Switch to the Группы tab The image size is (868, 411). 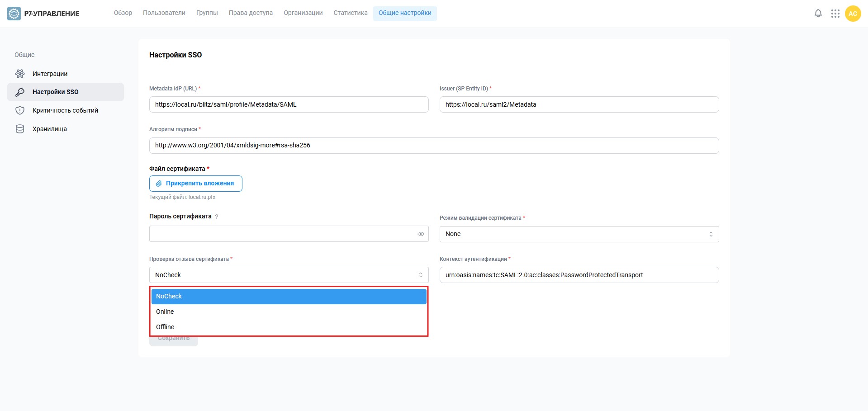(x=207, y=13)
